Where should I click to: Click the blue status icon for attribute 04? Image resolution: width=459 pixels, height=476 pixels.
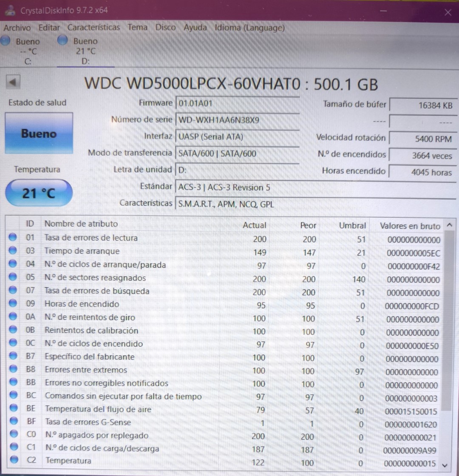pyautogui.click(x=13, y=263)
